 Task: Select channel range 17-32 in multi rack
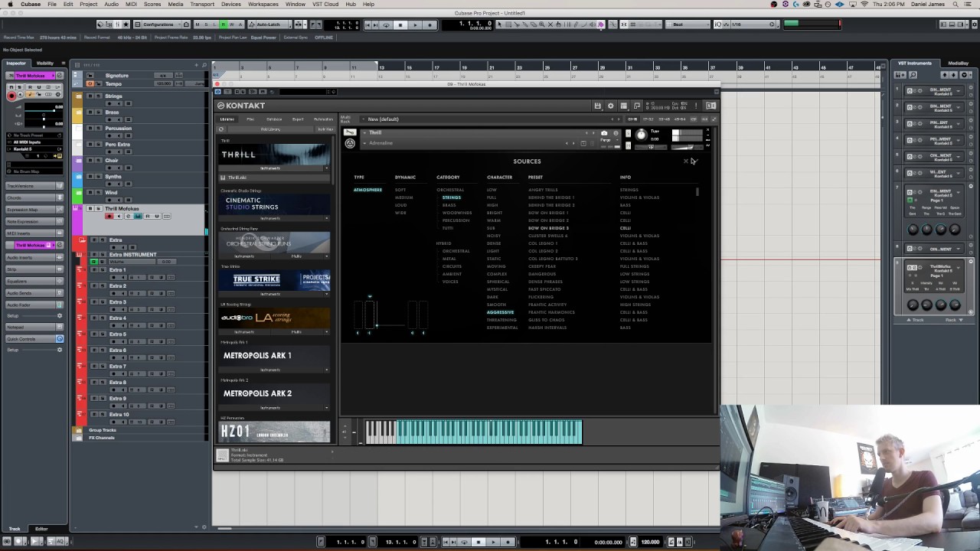coord(648,119)
